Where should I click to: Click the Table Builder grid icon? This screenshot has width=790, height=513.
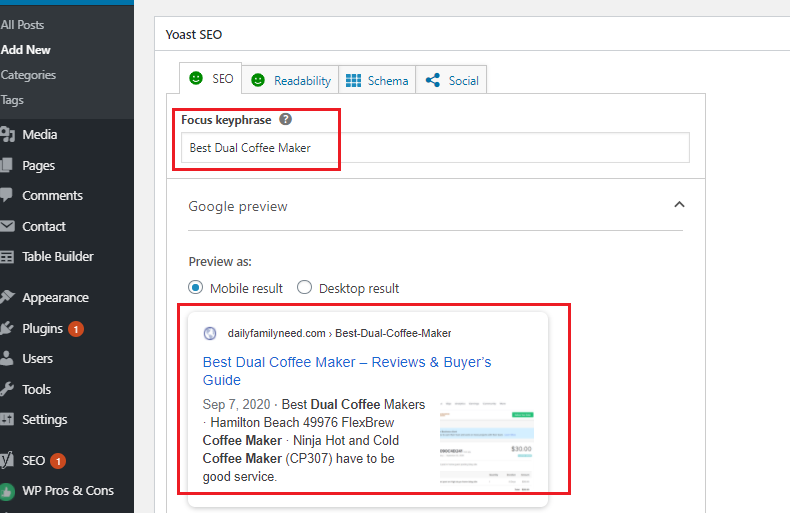(x=7, y=257)
